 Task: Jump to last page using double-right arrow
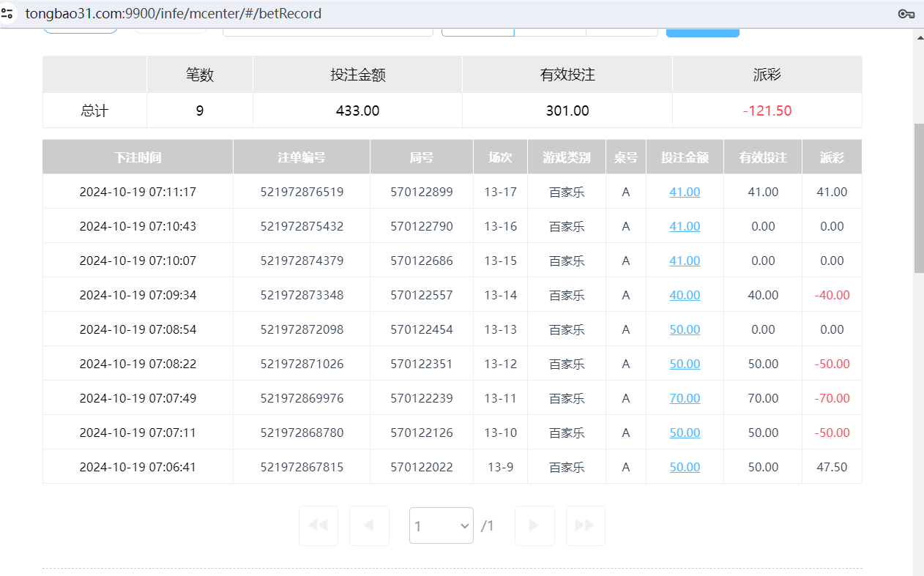click(x=585, y=525)
